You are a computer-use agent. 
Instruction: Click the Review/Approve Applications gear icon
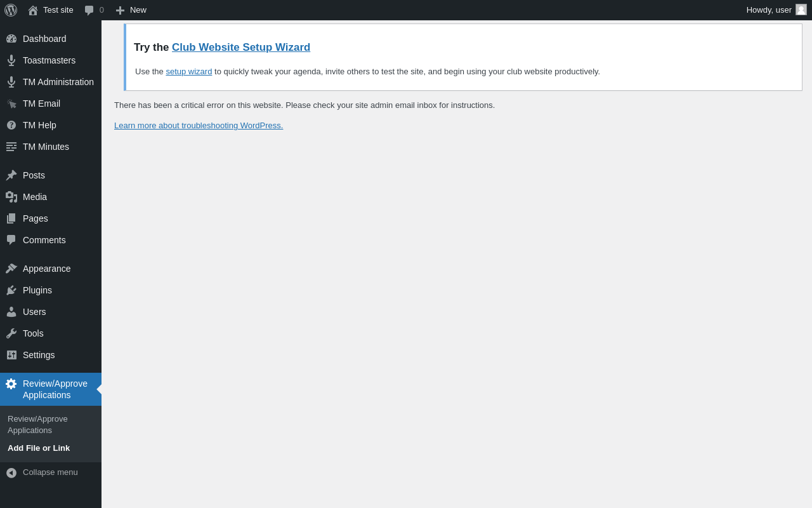[11, 384]
